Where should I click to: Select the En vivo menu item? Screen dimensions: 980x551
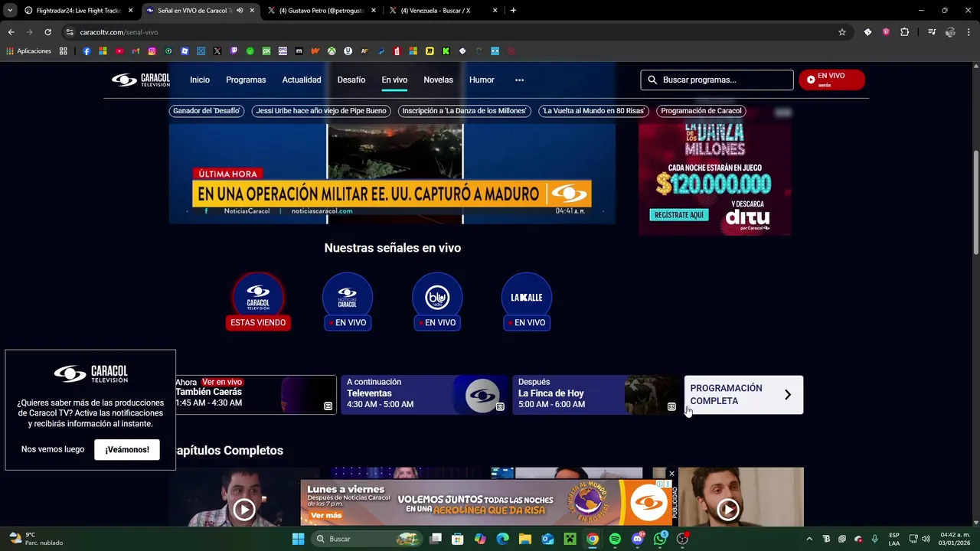point(394,80)
